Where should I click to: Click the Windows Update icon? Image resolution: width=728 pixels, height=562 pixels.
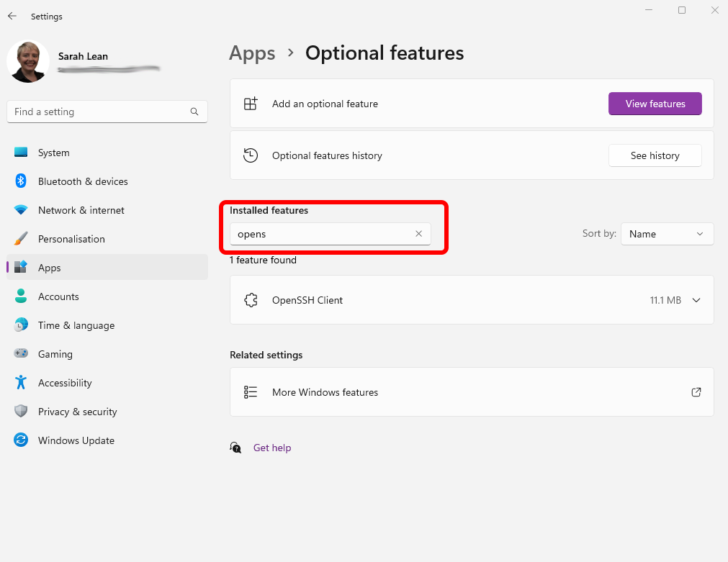coord(20,440)
